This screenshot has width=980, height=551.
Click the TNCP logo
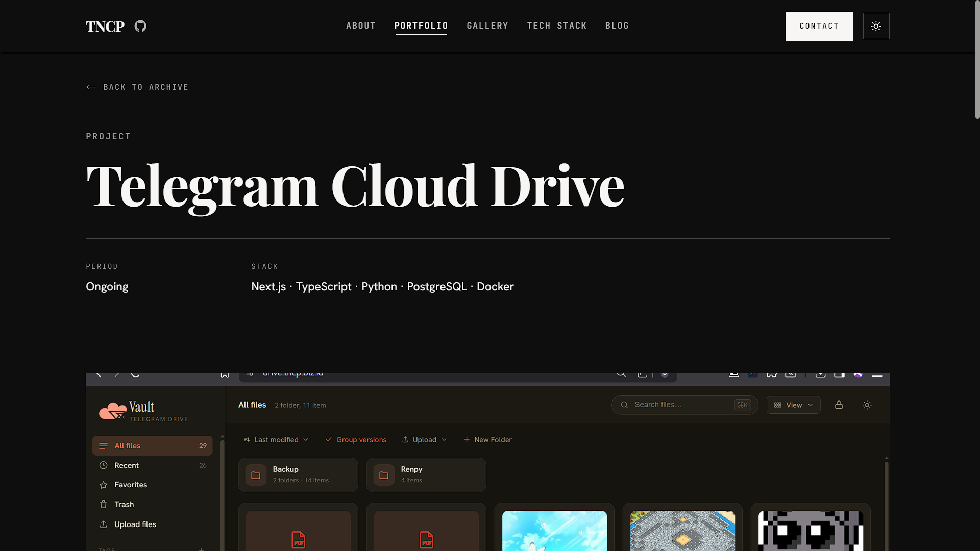[105, 27]
